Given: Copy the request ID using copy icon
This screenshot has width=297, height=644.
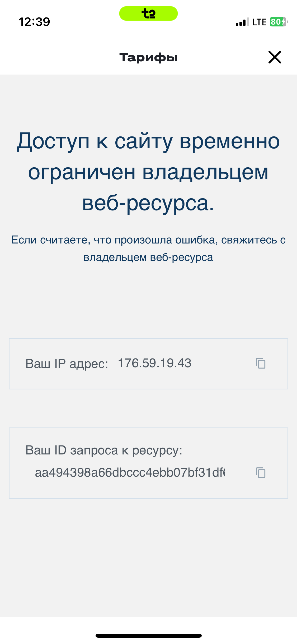Looking at the screenshot, I should coord(261,472).
